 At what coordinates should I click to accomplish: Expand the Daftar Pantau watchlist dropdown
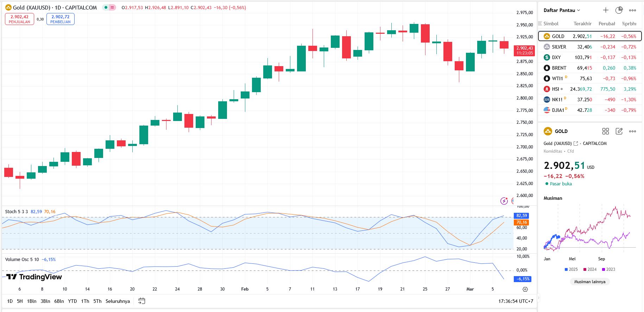click(562, 10)
